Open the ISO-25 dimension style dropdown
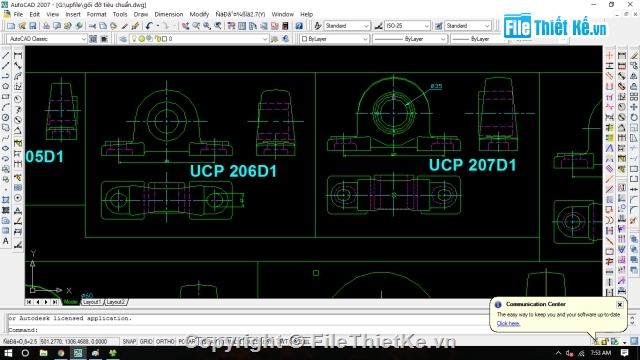 click(407, 26)
